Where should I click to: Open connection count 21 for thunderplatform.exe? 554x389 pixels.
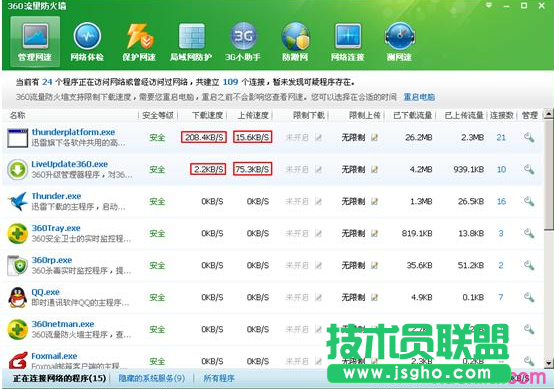coord(501,137)
